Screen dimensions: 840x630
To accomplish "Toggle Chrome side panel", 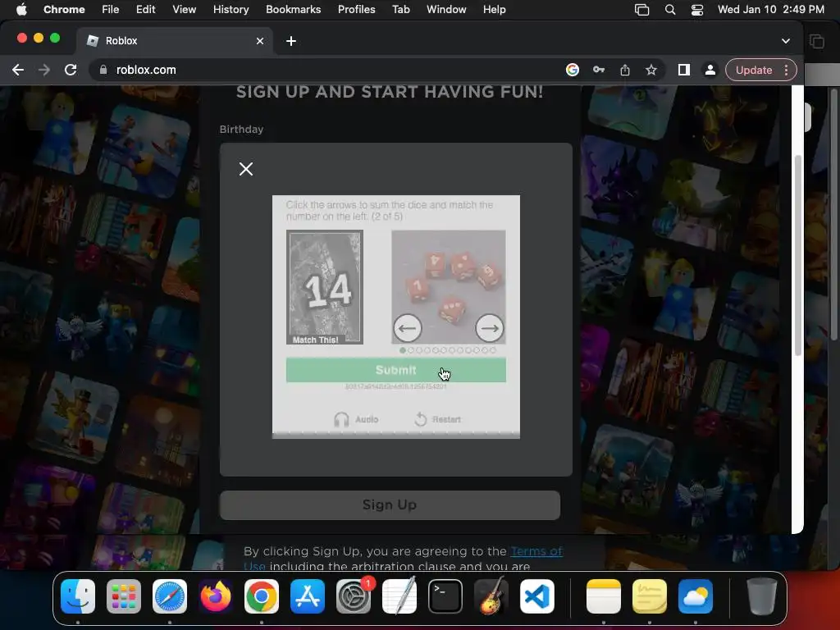I will [x=683, y=71].
